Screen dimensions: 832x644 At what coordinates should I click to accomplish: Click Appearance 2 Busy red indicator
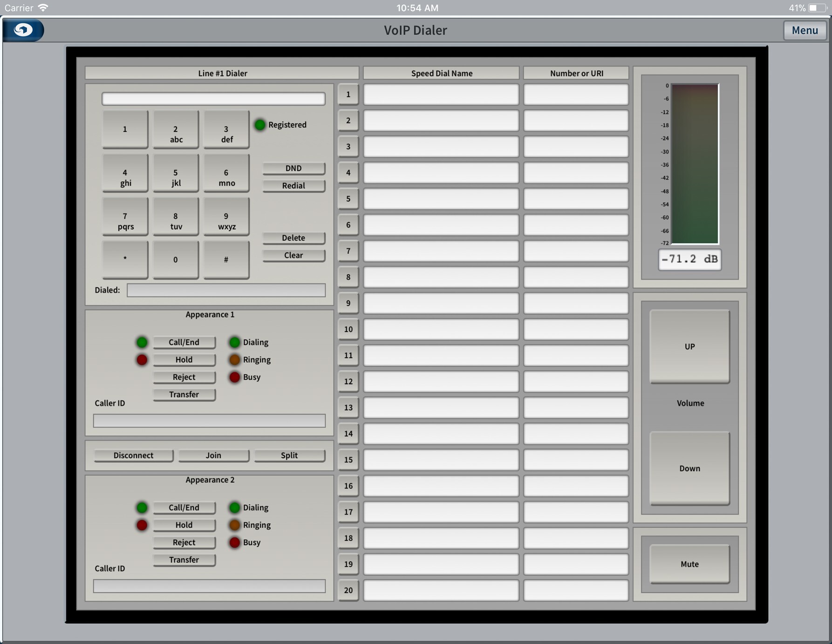pyautogui.click(x=235, y=542)
